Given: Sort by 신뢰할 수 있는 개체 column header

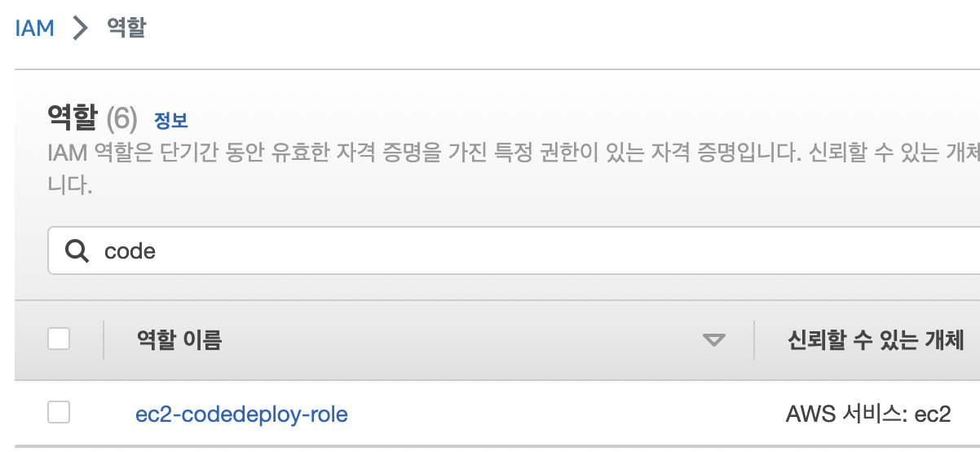Looking at the screenshot, I should [x=876, y=339].
